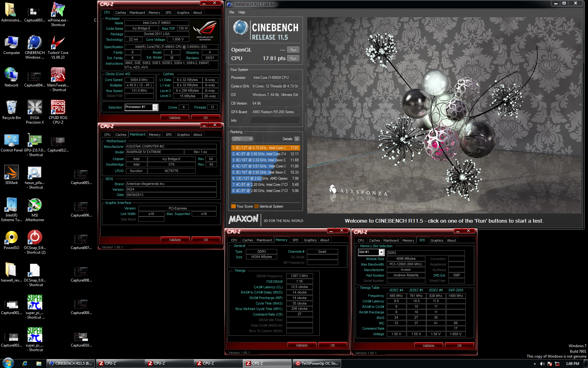This screenshot has width=588, height=368.
Task: Click the XMP-2800 timings column header
Action: [x=456, y=290]
